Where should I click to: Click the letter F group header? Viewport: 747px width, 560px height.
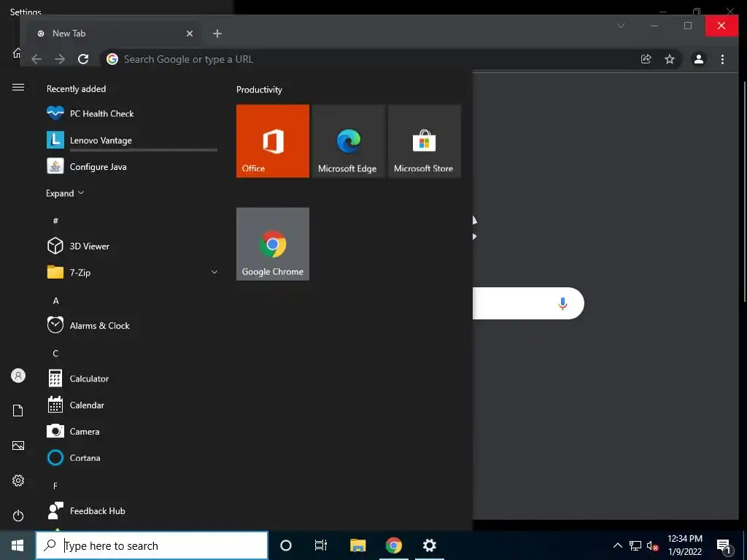tap(55, 486)
